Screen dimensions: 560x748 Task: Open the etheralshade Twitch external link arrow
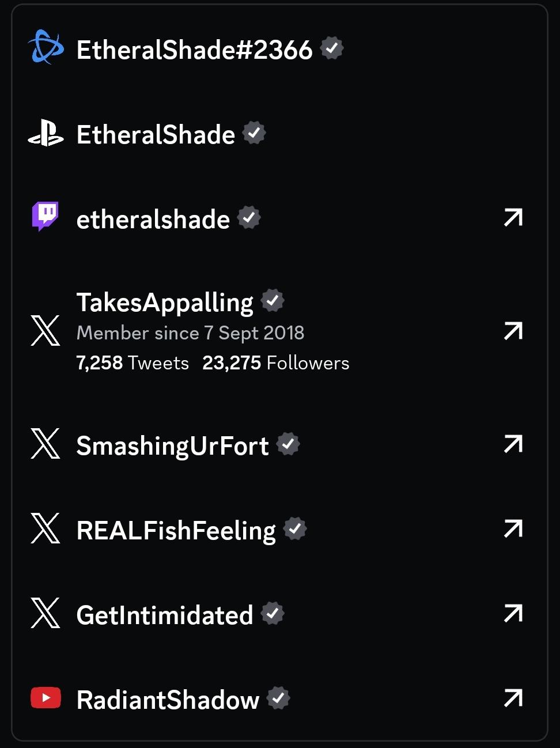coord(513,218)
